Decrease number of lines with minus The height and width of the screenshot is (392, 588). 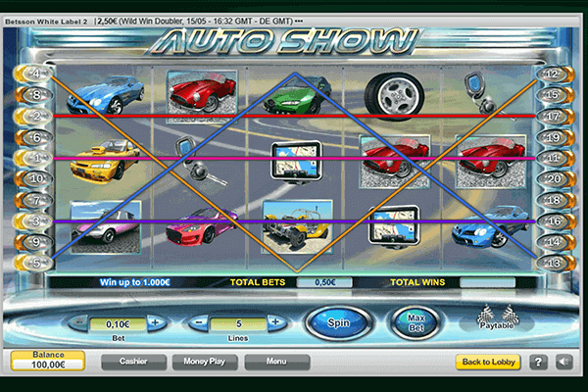(201, 322)
